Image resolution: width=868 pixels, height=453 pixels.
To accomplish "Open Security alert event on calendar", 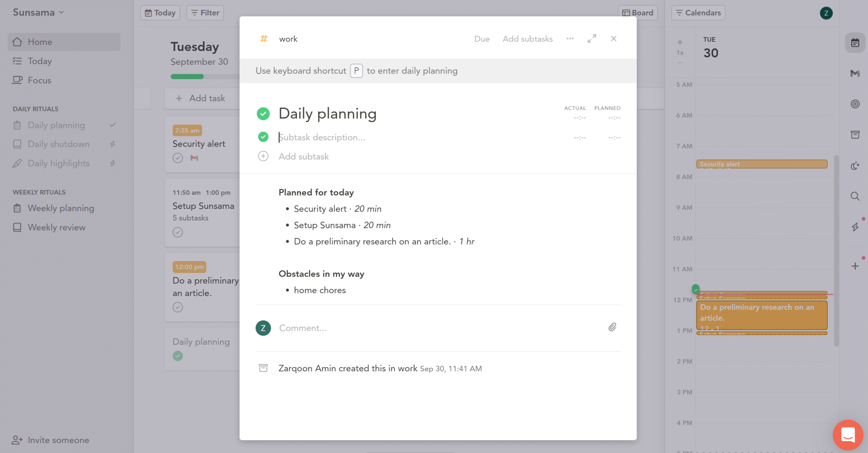I will click(x=762, y=164).
